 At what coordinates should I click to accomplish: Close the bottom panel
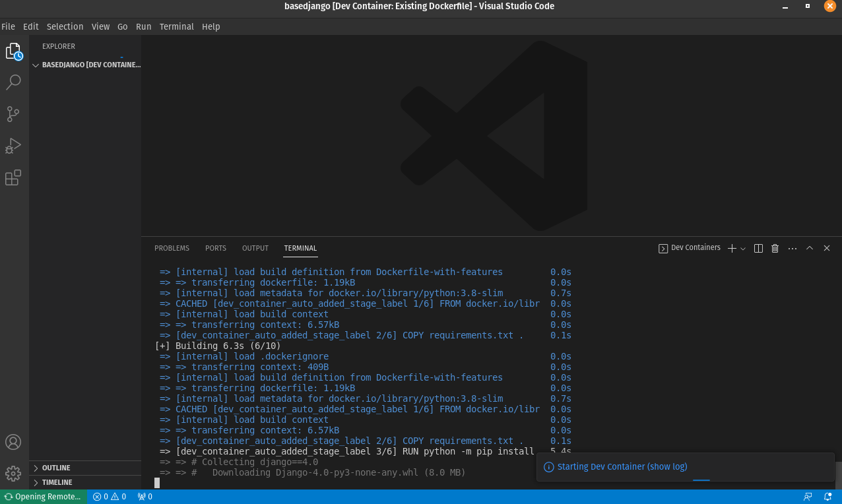pos(826,248)
